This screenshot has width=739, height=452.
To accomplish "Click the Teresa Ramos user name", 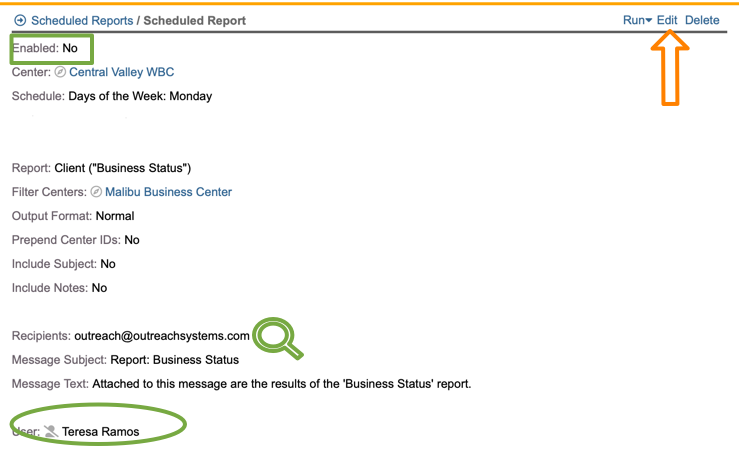I will pyautogui.click(x=100, y=432).
